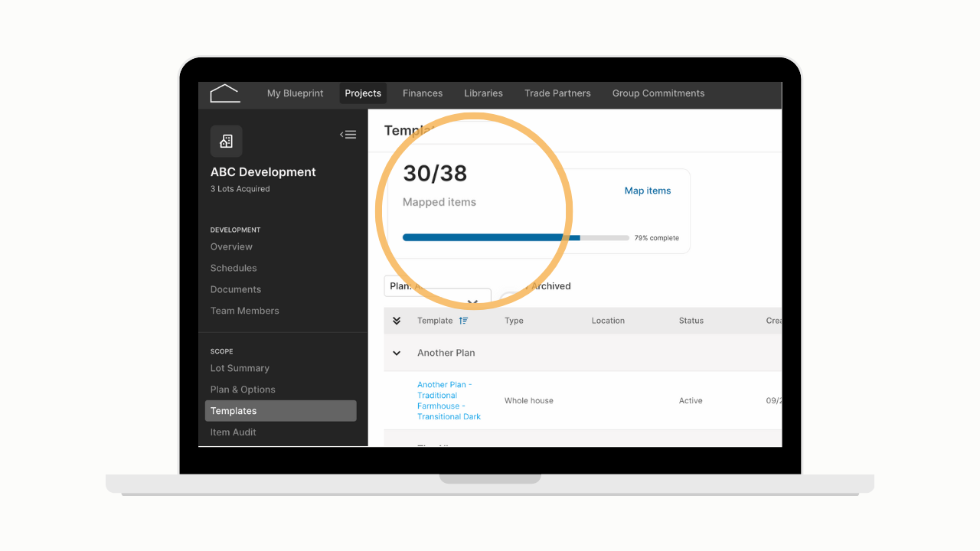Screen dimensions: 980x551
Task: Navigate to Item Audit in sidebar
Action: pos(234,432)
